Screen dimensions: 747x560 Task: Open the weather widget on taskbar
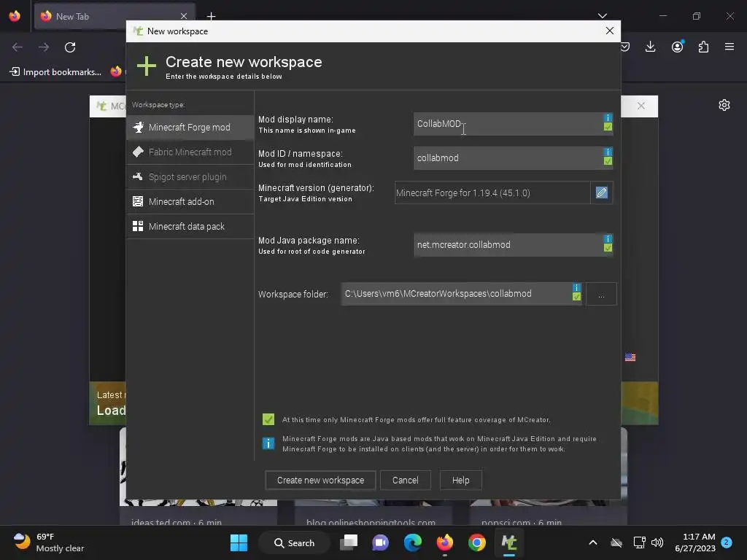click(x=49, y=542)
